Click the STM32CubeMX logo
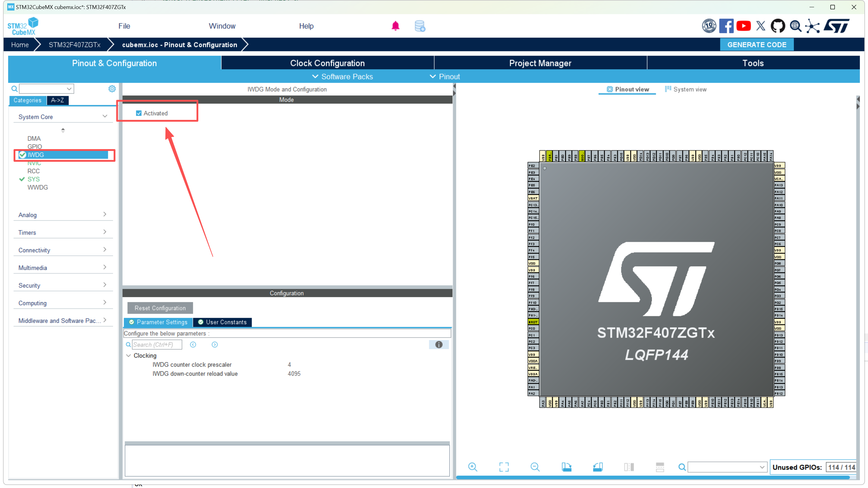The image size is (868, 488). [23, 26]
